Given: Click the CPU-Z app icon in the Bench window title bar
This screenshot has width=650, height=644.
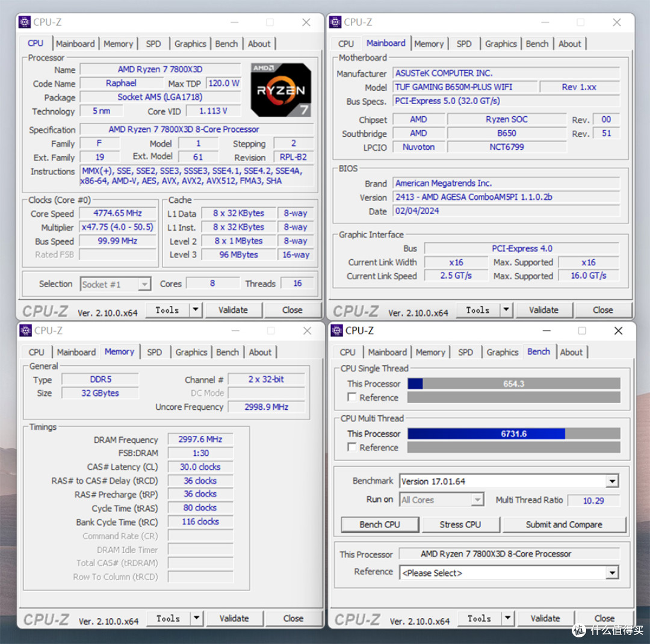Looking at the screenshot, I should coord(336,330).
